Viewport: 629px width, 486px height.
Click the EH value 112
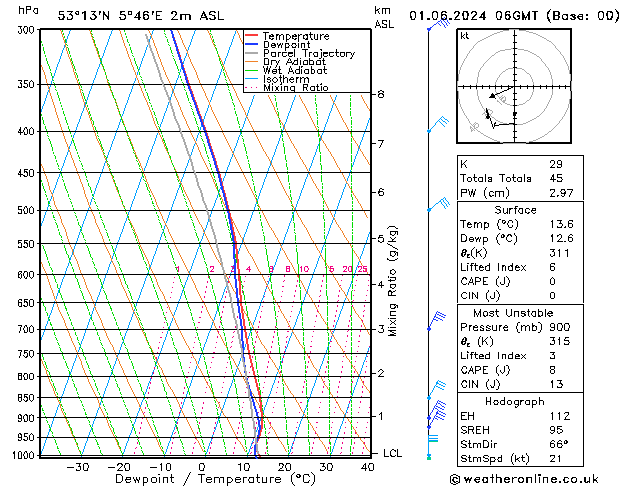point(560,416)
